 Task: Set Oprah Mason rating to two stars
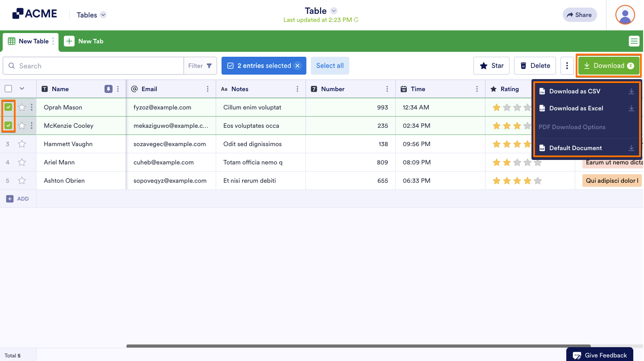click(x=506, y=107)
